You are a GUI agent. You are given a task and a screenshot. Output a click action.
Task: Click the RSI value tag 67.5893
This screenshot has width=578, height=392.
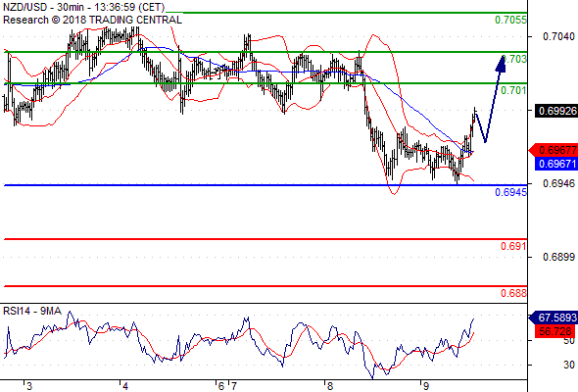(554, 318)
